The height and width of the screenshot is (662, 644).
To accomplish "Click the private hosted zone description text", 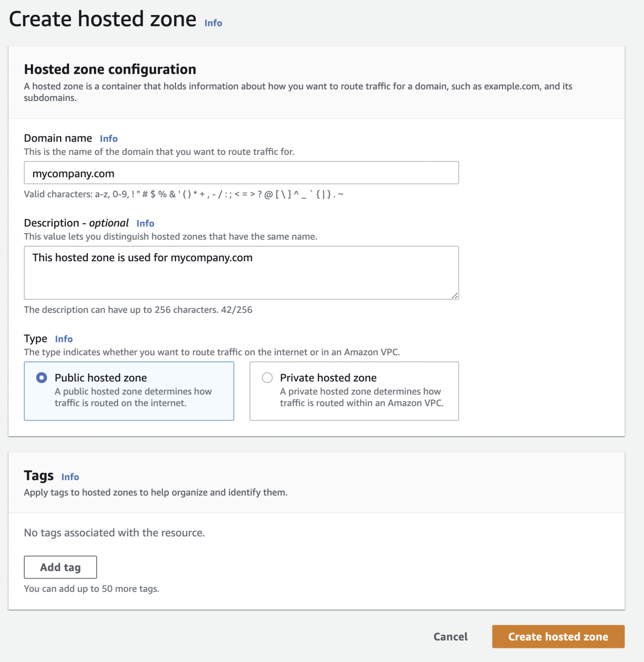I will pyautogui.click(x=362, y=397).
